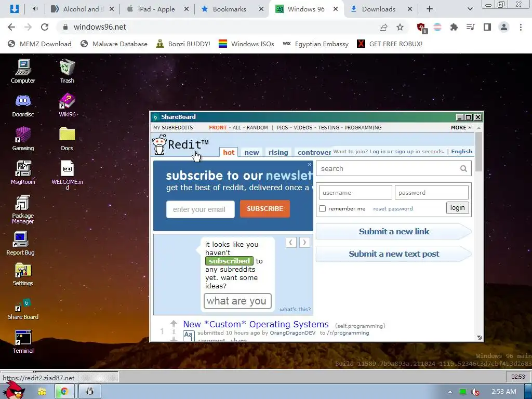Open the Settings desktop icon
The image size is (532, 399).
click(x=23, y=274)
